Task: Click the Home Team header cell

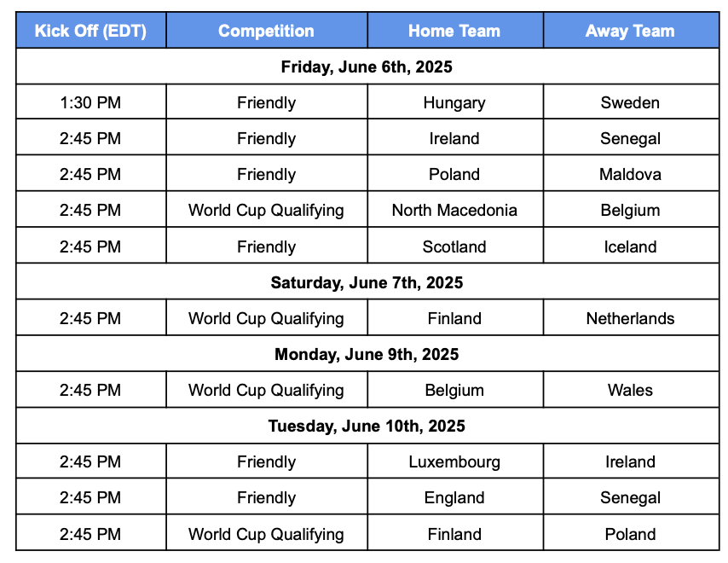Action: pyautogui.click(x=455, y=31)
